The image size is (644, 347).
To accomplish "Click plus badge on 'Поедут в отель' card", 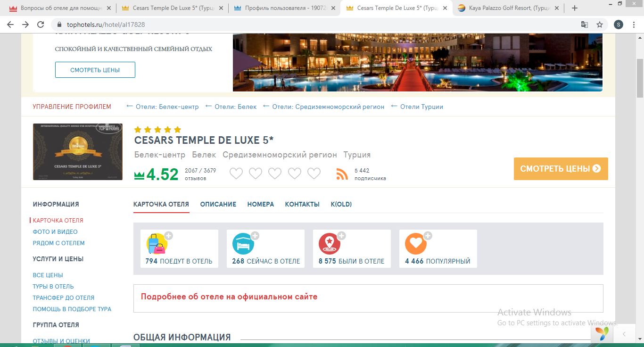I will (169, 236).
